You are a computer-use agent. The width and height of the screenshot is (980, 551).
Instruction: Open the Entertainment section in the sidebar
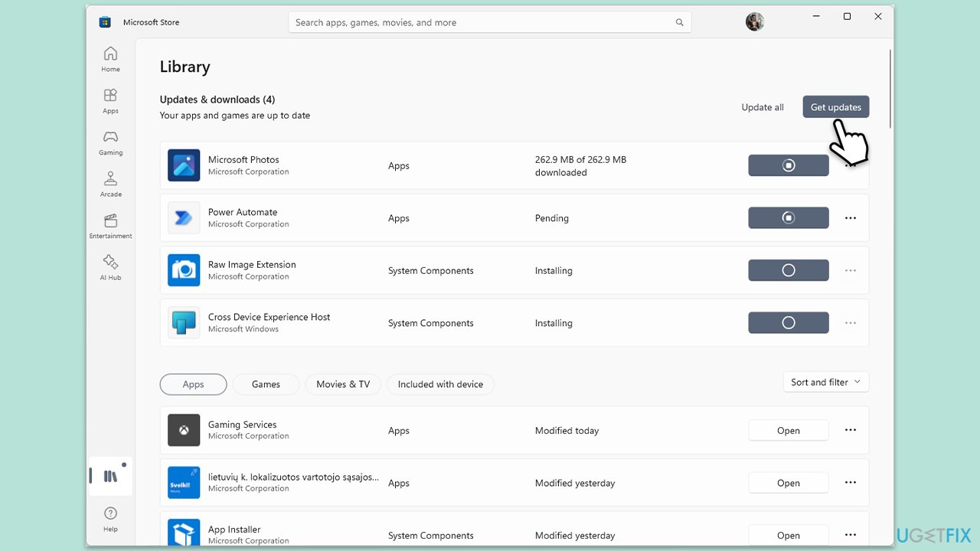(110, 226)
